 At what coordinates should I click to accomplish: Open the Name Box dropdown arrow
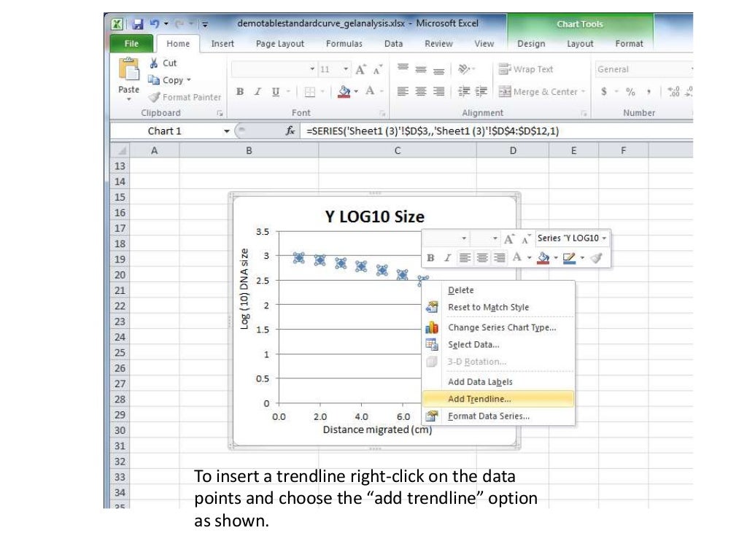pyautogui.click(x=227, y=131)
